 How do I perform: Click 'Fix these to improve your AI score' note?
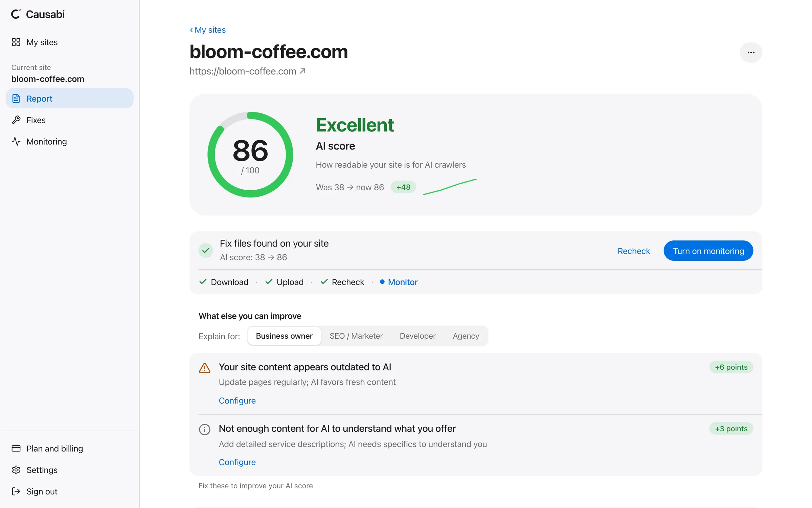point(255,486)
